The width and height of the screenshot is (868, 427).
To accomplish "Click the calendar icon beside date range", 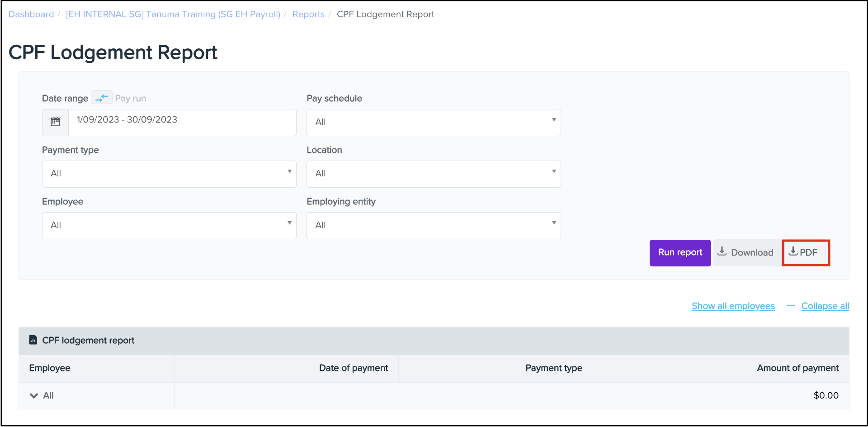I will [55, 122].
